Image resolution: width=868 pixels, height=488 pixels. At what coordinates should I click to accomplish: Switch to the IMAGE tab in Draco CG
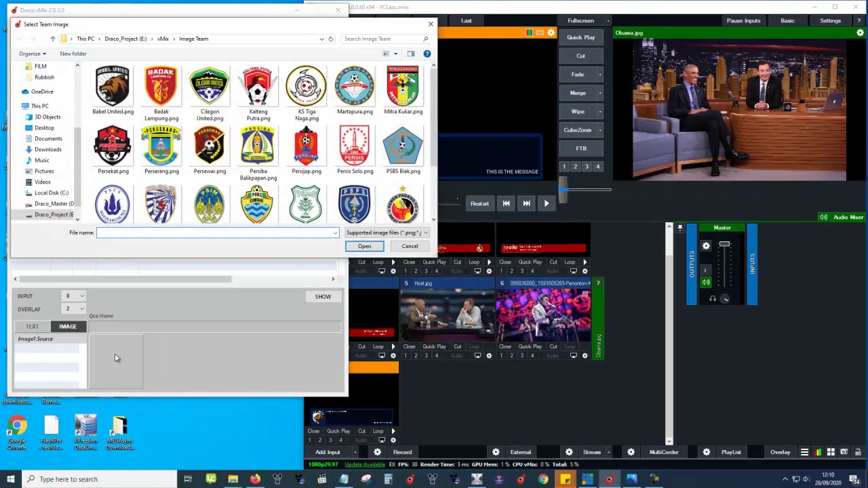tap(68, 327)
